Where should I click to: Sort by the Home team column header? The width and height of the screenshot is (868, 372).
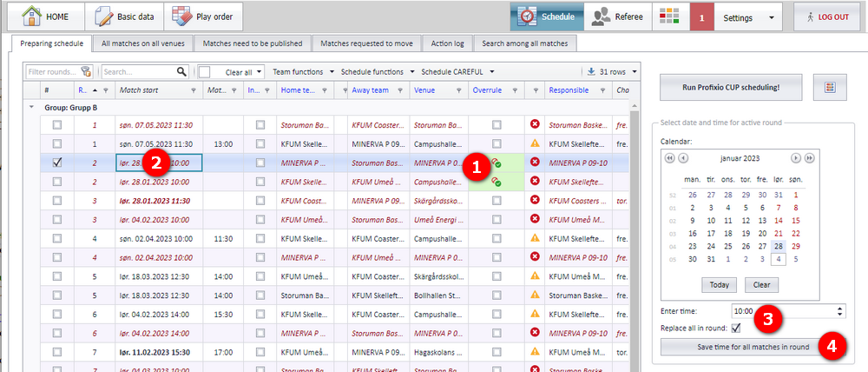[x=298, y=90]
